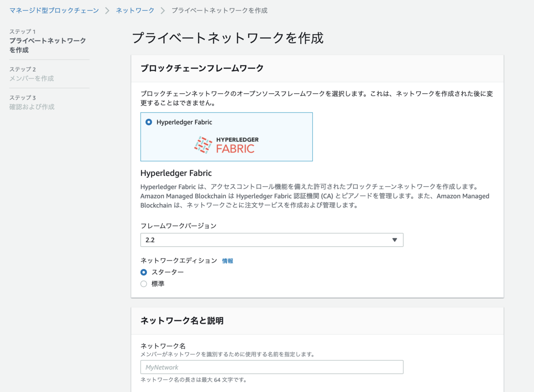Click the page title プライベートネットワークを作成

228,38
